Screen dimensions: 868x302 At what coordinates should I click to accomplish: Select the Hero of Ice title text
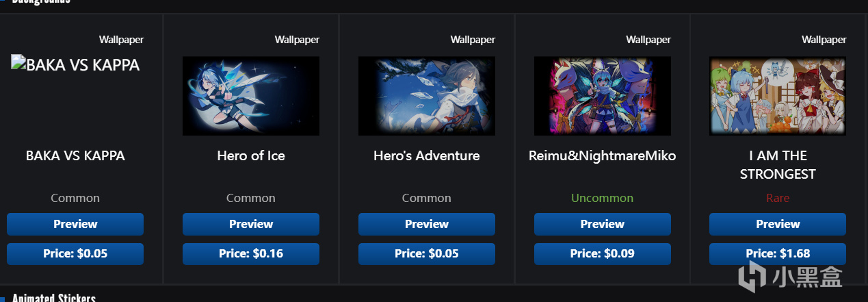[x=251, y=156]
